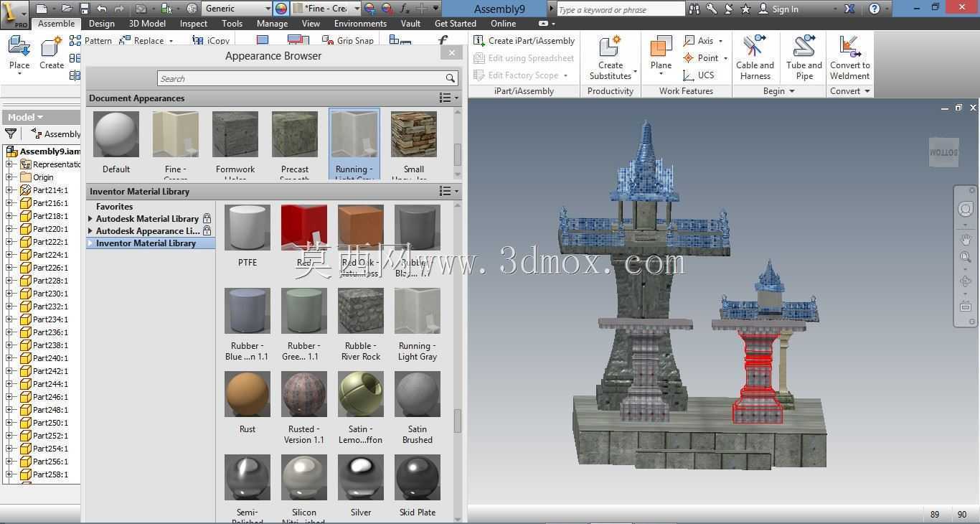The width and height of the screenshot is (980, 524).
Task: Open the Manage ribbon tab
Action: pyautogui.click(x=272, y=24)
